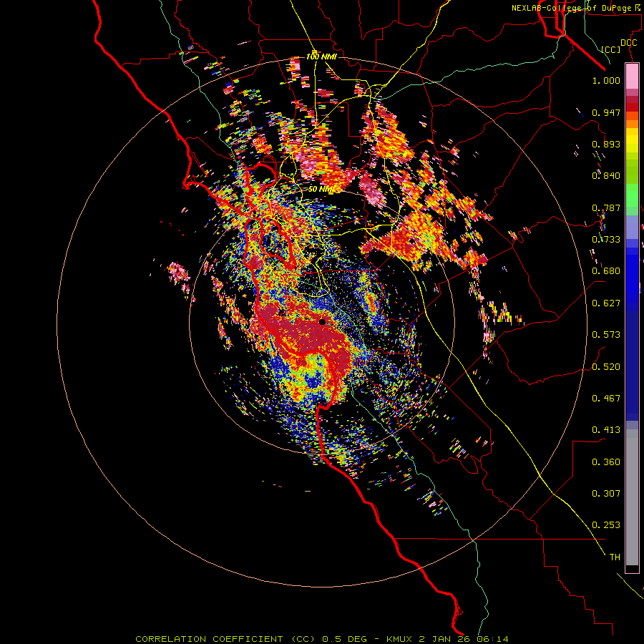Select the 0.627 scale value
This screenshot has width=644, height=644.
[606, 303]
